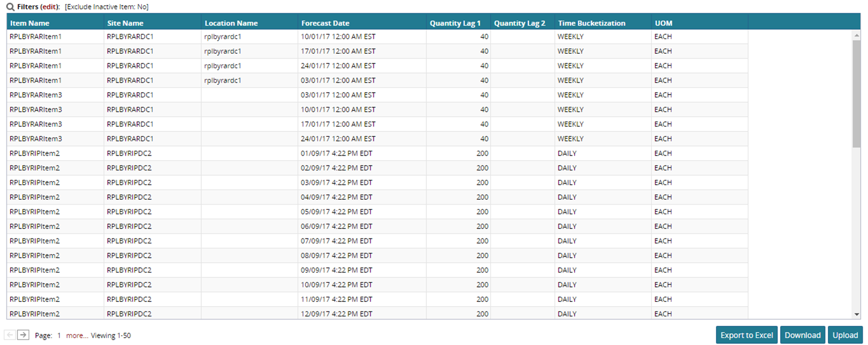Click the vertical scrollbar thumb
The height and width of the screenshot is (345, 868).
(857, 93)
